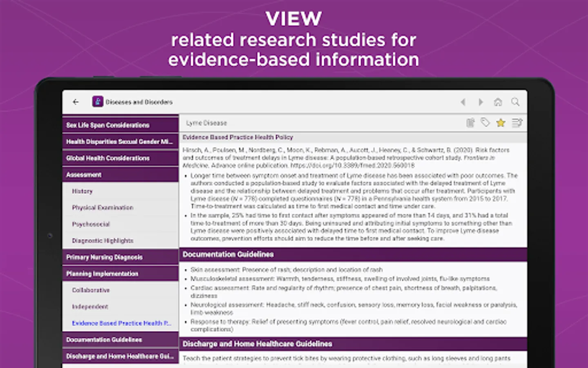Click the Neurological assessment bullet
The image size is (588, 368).
354,309
